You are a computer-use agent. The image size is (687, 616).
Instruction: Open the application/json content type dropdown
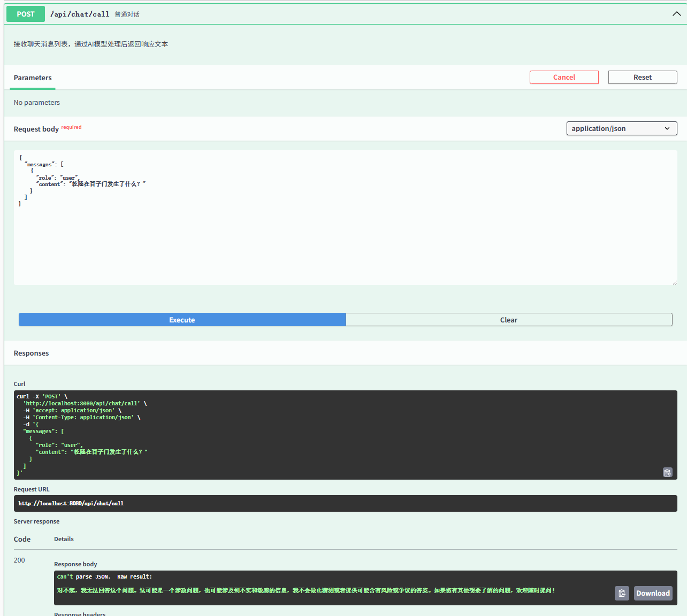[x=622, y=128]
